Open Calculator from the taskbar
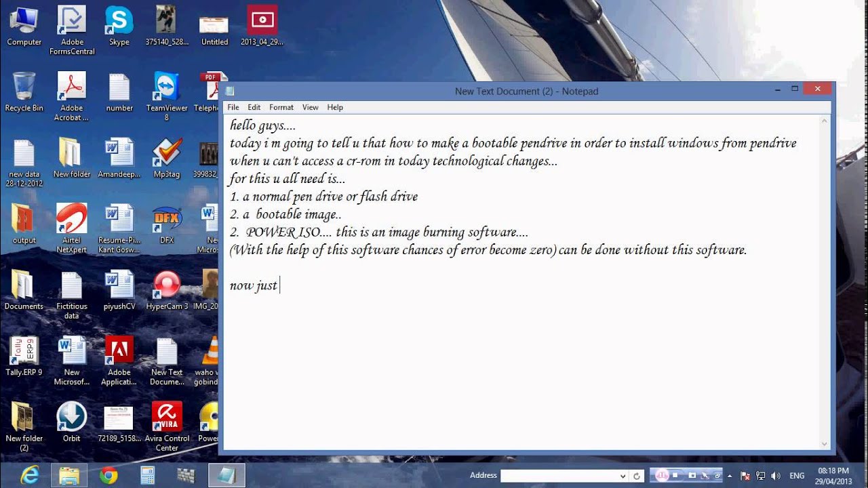This screenshot has height=488, width=868. [147, 476]
